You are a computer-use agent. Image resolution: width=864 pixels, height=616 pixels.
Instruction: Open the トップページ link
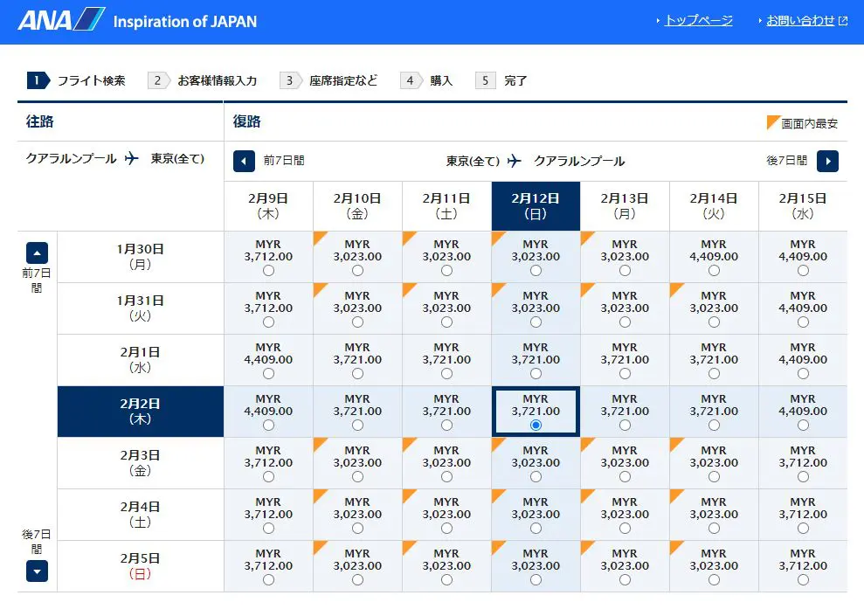[698, 21]
